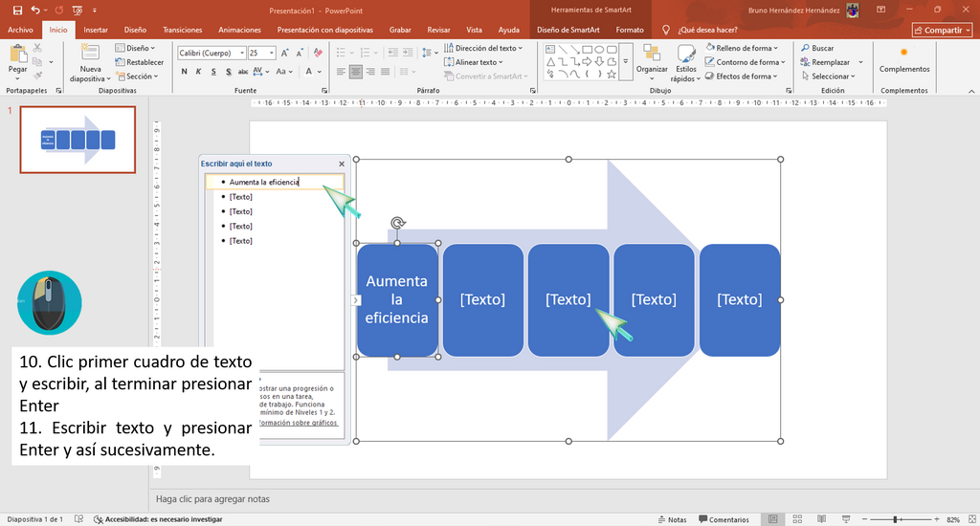Click the Pegar (paste) clipboard icon
Viewport: 980px width, 526px height.
click(17, 55)
